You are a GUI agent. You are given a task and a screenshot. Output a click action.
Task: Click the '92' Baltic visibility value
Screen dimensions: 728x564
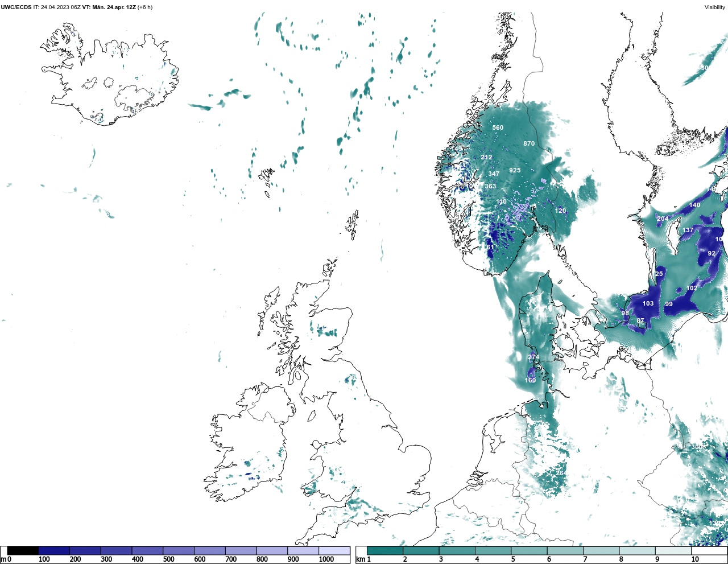712,253
